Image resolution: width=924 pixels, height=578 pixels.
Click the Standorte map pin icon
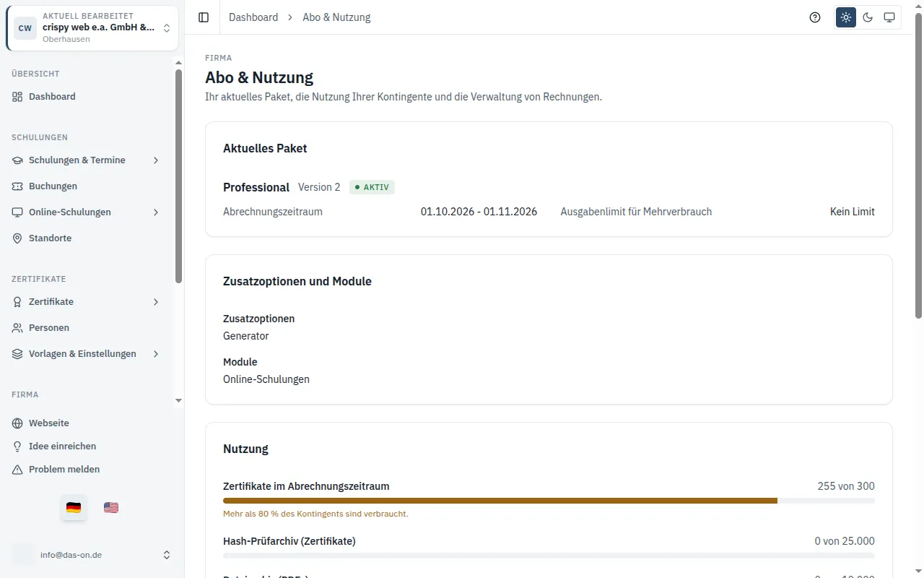point(17,238)
